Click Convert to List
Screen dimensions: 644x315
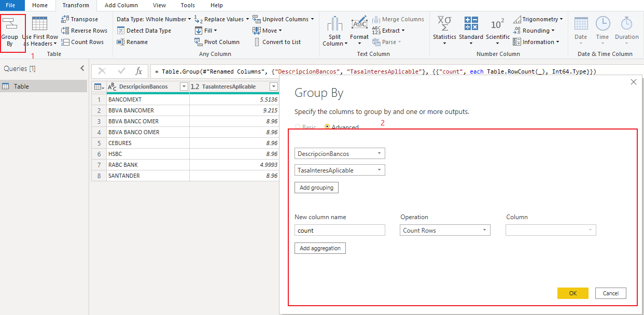coord(277,42)
